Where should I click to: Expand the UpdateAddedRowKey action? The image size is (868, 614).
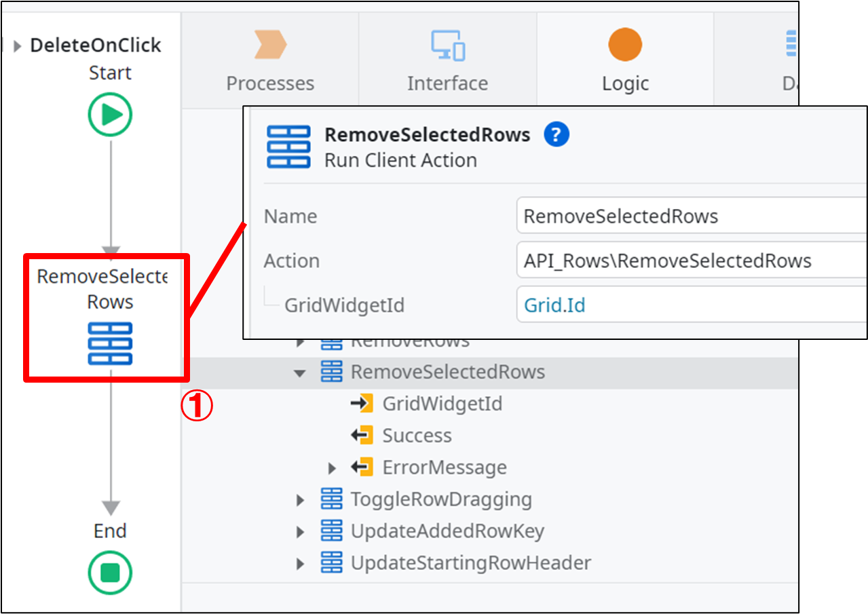click(301, 532)
